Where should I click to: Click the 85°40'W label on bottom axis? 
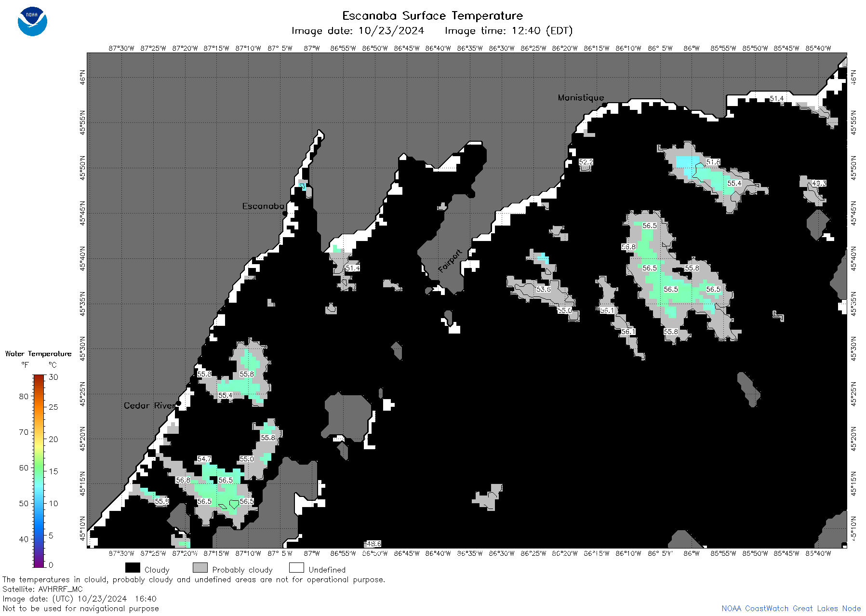(x=818, y=553)
